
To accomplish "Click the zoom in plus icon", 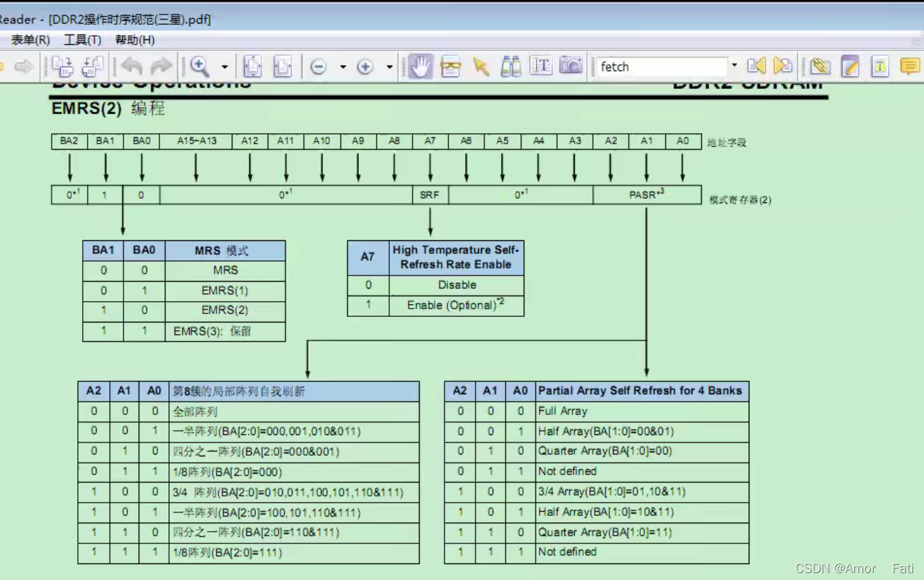I will tap(365, 67).
